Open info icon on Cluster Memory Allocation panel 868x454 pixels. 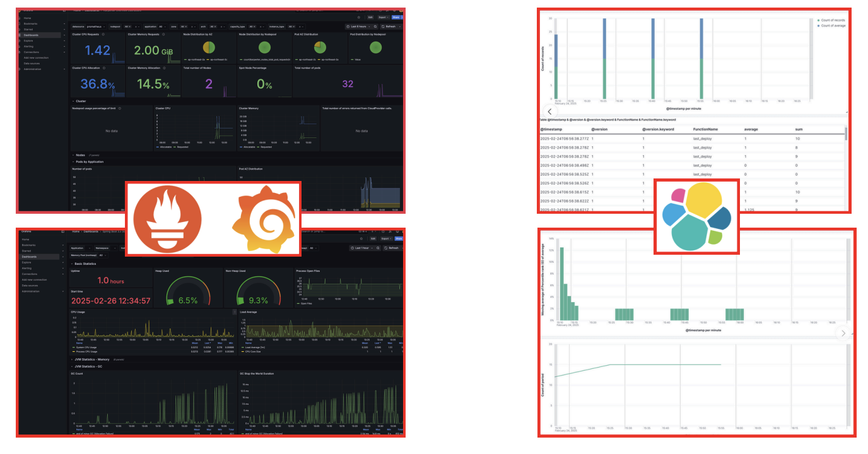point(164,68)
